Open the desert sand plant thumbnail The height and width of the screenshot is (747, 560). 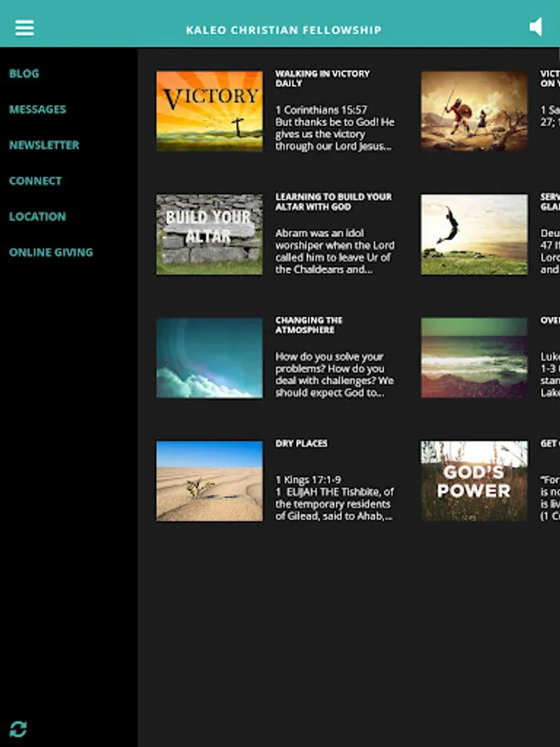point(210,481)
